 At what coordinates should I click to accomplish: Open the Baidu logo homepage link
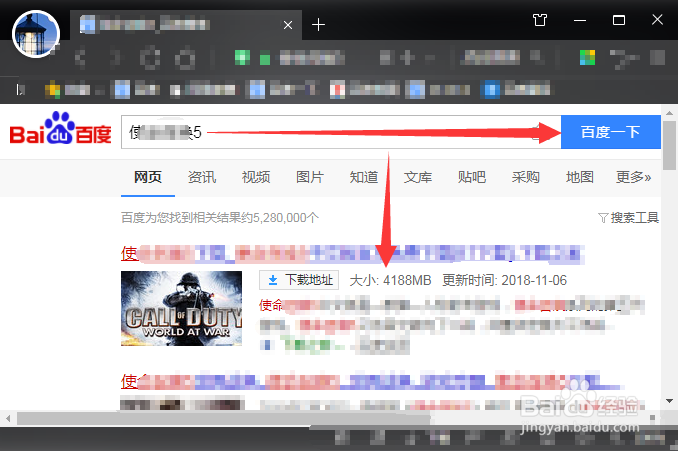pos(60,128)
